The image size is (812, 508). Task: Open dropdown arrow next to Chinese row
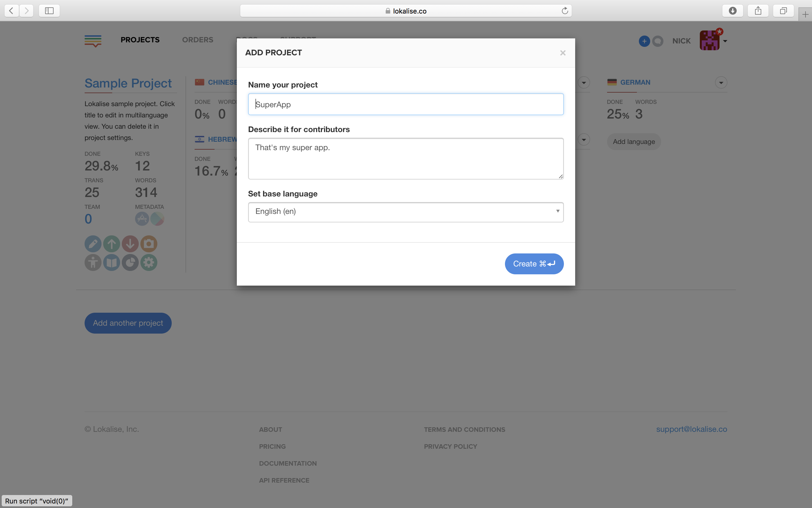click(584, 82)
